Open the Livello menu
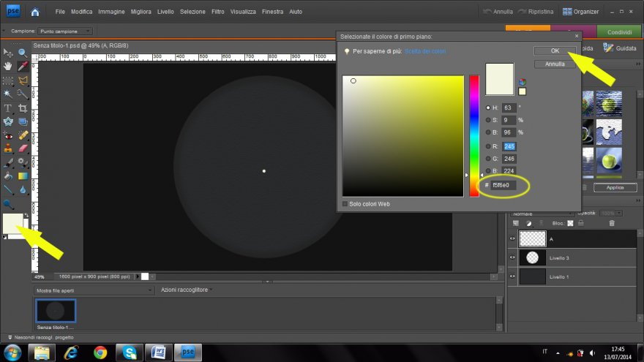The height and width of the screenshot is (362, 644). [165, 12]
